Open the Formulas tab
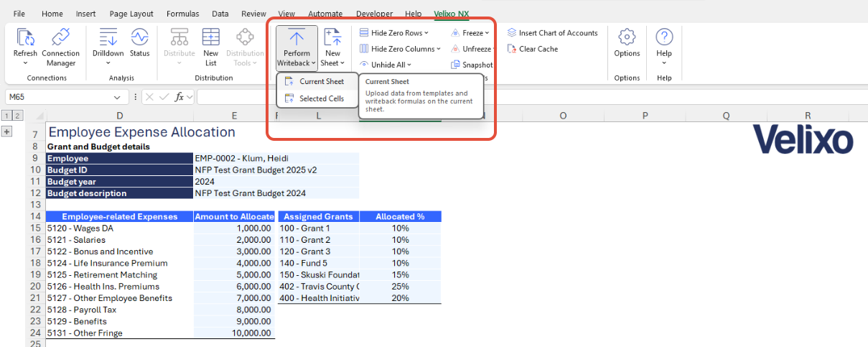 click(183, 14)
